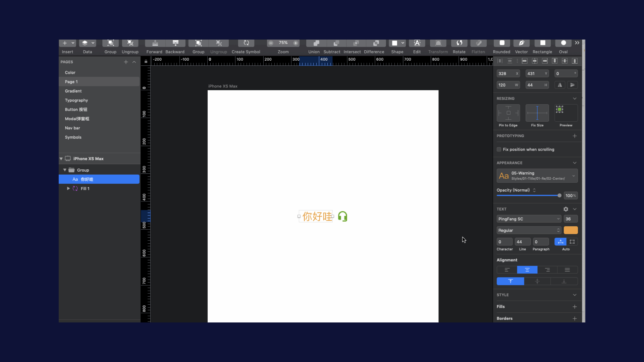Screen dimensions: 644x362
Task: Open the text options gear
Action: (566, 209)
